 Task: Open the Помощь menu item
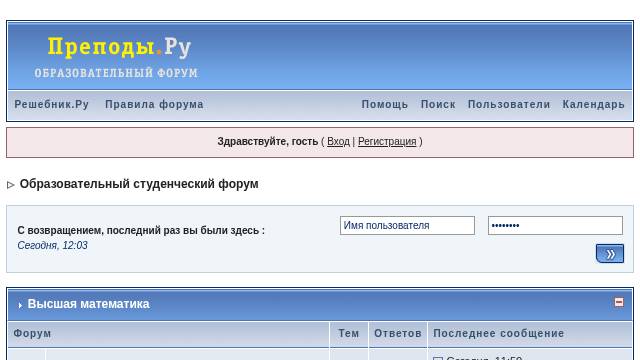pyautogui.click(x=384, y=104)
